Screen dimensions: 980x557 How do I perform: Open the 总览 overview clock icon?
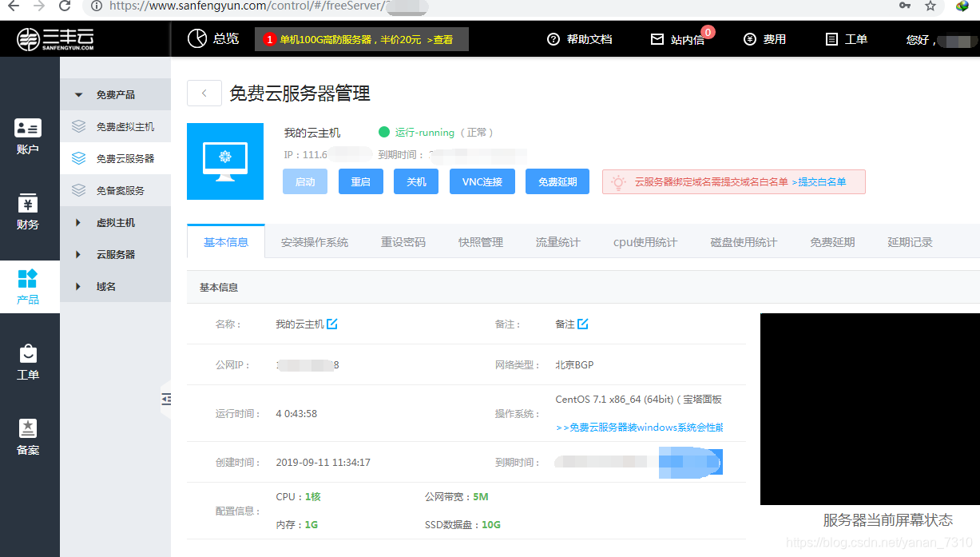196,38
